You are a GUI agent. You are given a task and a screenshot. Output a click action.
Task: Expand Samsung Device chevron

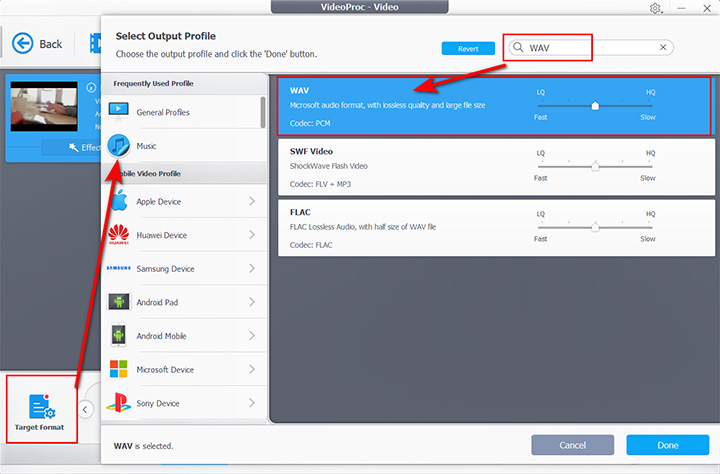[x=252, y=268]
